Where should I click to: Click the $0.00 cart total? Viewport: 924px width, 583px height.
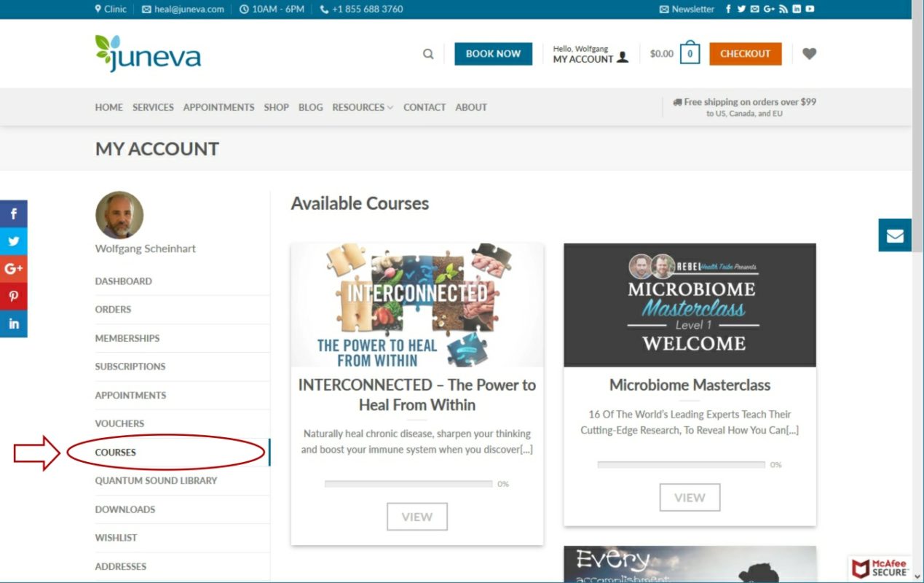click(x=662, y=54)
